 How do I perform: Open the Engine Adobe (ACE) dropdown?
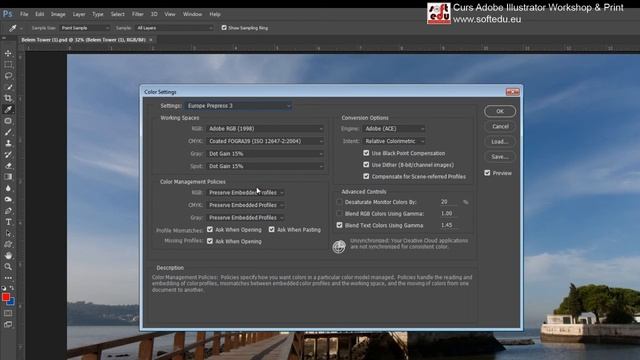(x=394, y=129)
